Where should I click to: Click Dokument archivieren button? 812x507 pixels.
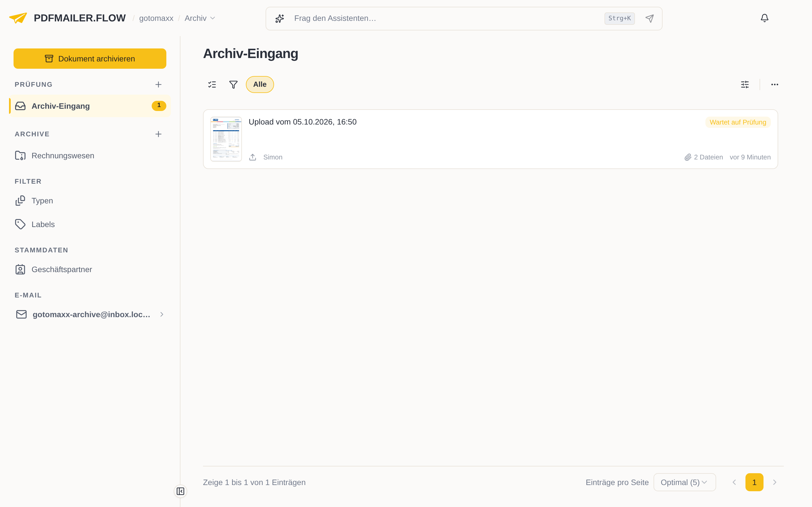click(x=90, y=59)
